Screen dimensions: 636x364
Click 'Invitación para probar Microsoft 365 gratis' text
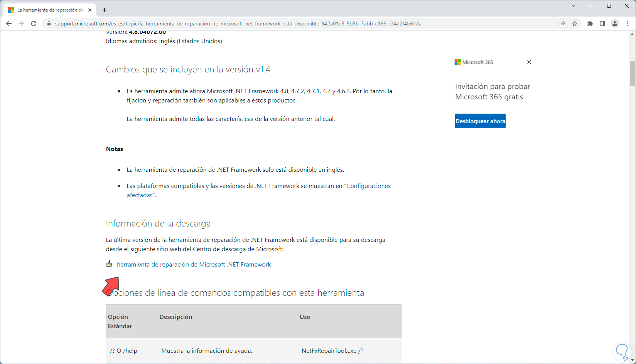click(x=493, y=92)
